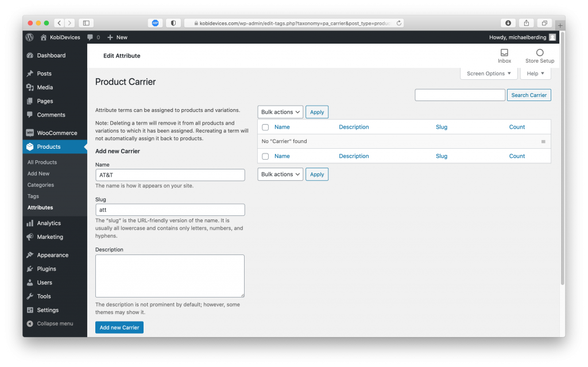This screenshot has height=367, width=588.
Task: Open Tags submenu item
Action: 33,196
